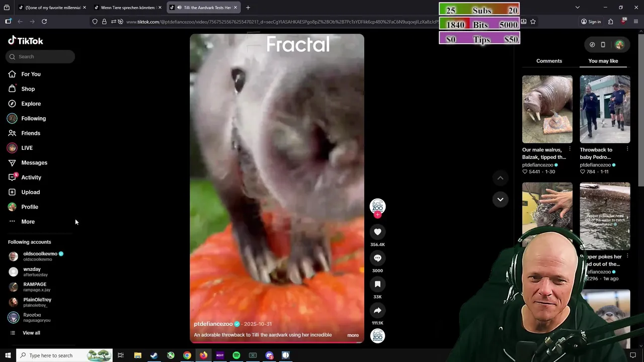Click the get coins icon
The width and height of the screenshot is (644, 362).
click(592, 45)
